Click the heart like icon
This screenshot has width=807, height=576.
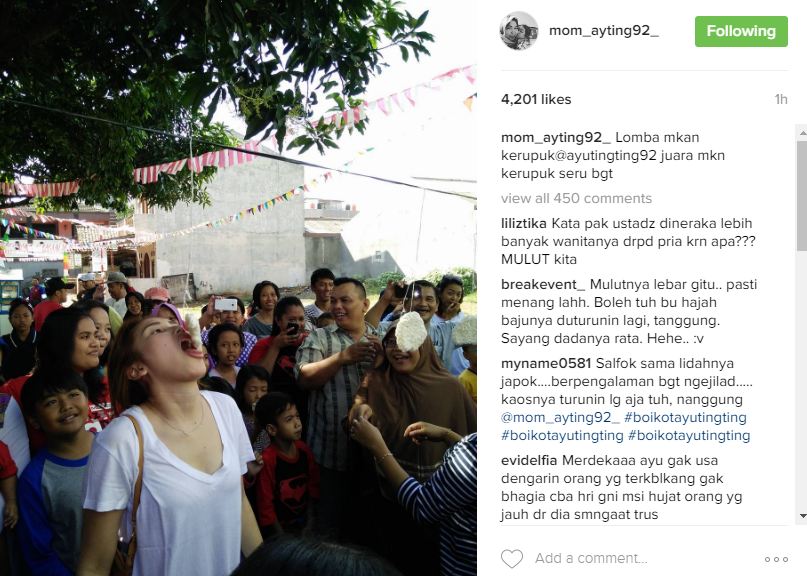click(x=512, y=558)
